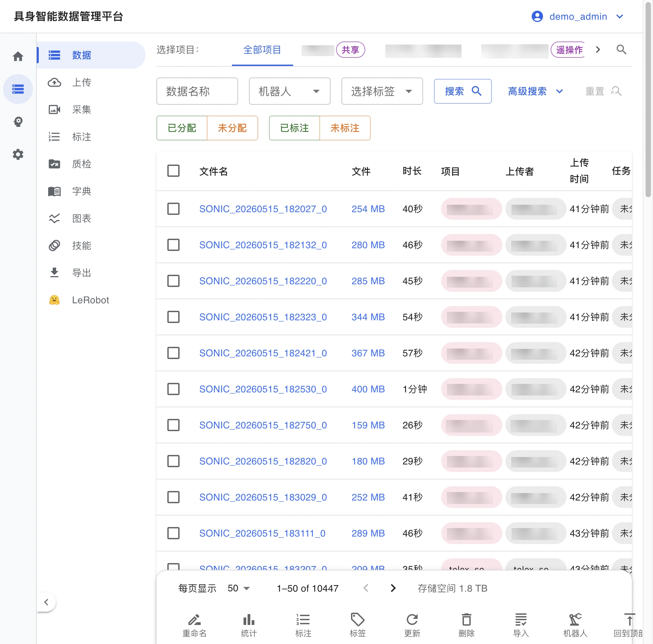
Task: Click the upload cloud icon
Action: pyautogui.click(x=54, y=82)
